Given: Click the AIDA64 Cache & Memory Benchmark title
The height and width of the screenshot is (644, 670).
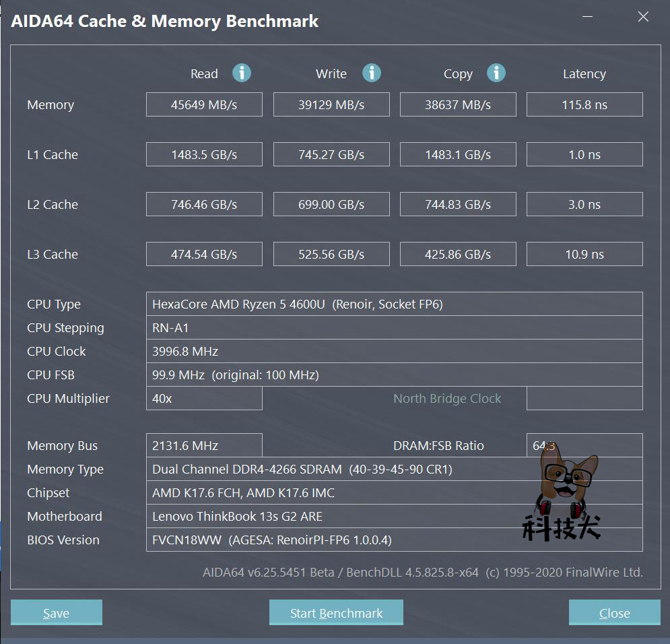Looking at the screenshot, I should [164, 21].
